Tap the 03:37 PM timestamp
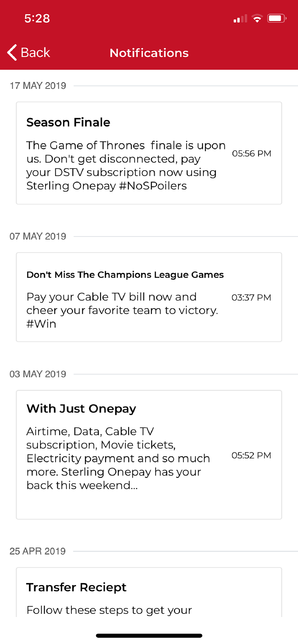This screenshot has height=644, width=298. [x=251, y=298]
